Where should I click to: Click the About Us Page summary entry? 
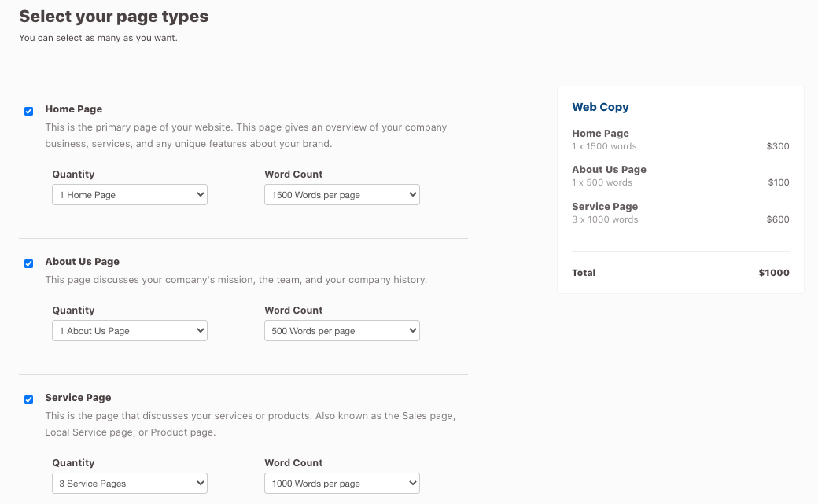point(609,169)
